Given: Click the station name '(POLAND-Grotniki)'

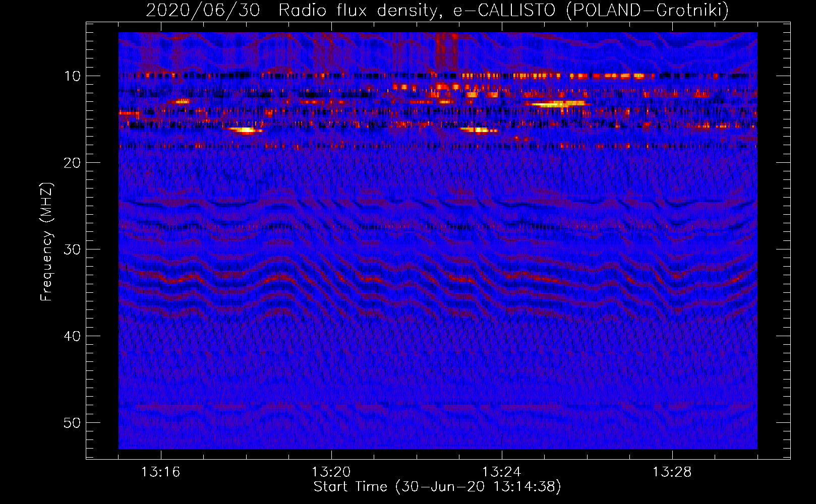Looking at the screenshot, I should click(x=648, y=10).
